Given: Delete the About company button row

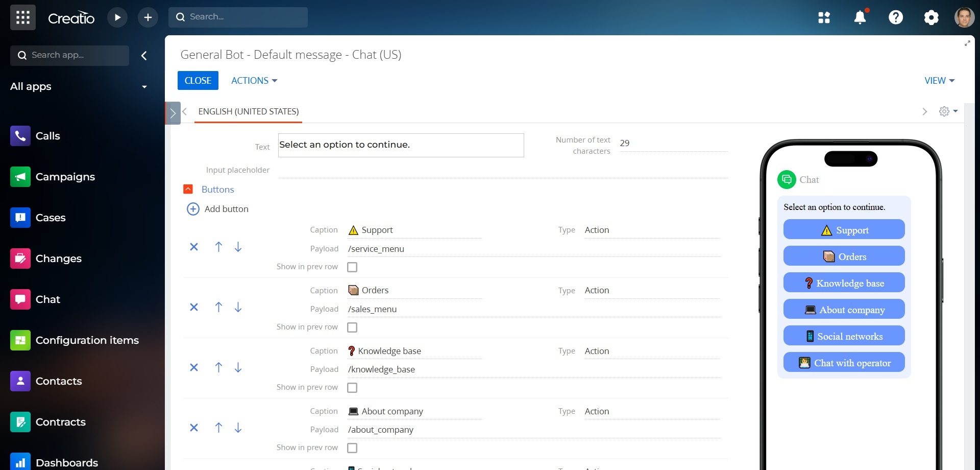Looking at the screenshot, I should 194,428.
